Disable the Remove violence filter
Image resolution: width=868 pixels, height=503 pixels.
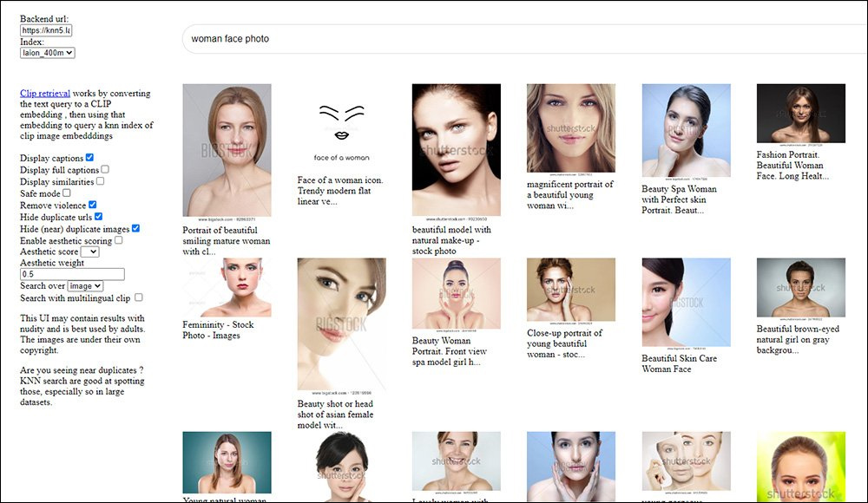pyautogui.click(x=91, y=205)
